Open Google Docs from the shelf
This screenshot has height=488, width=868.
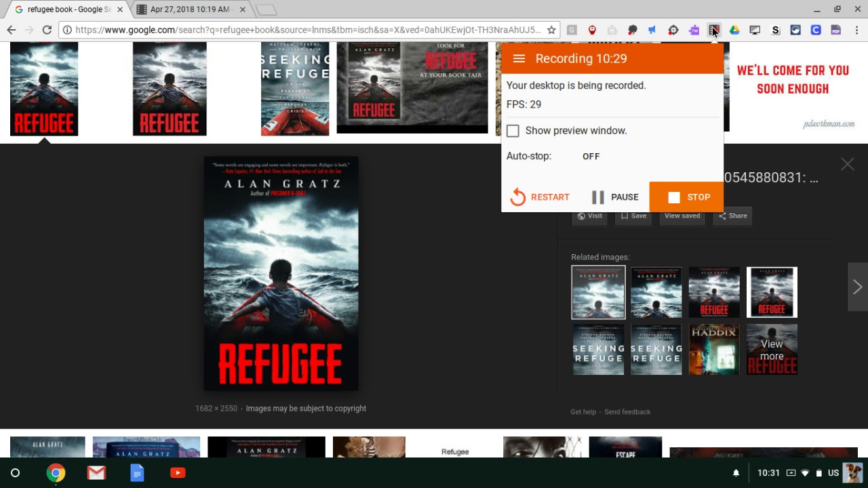pos(137,473)
